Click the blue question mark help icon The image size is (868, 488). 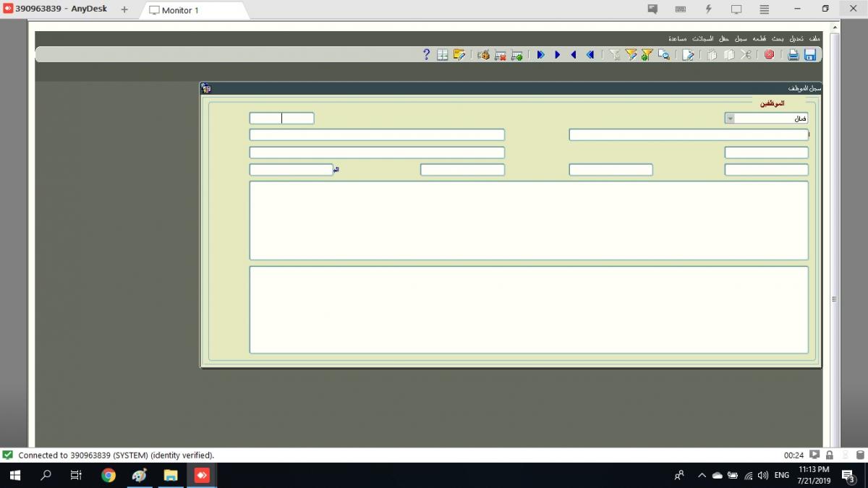[x=426, y=55]
